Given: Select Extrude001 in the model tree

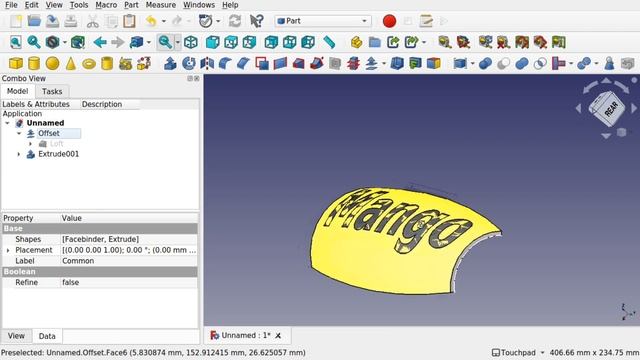Looking at the screenshot, I should (58, 154).
